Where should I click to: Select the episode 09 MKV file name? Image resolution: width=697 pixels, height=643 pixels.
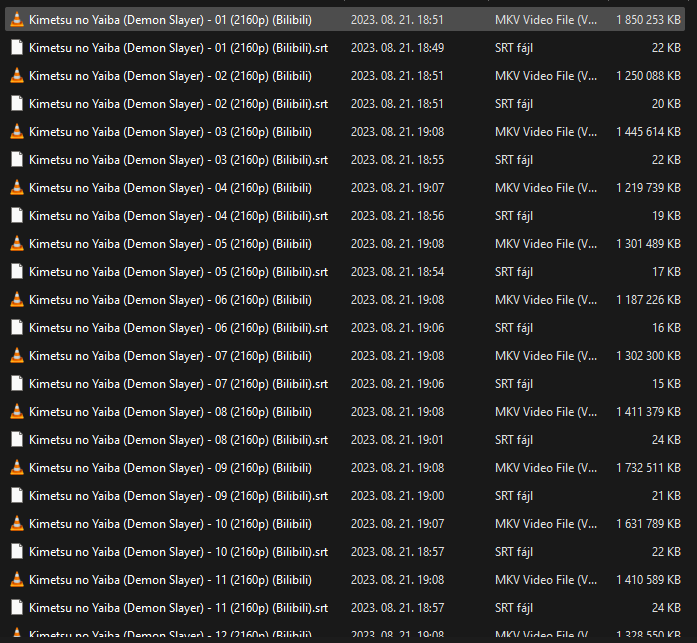(170, 468)
